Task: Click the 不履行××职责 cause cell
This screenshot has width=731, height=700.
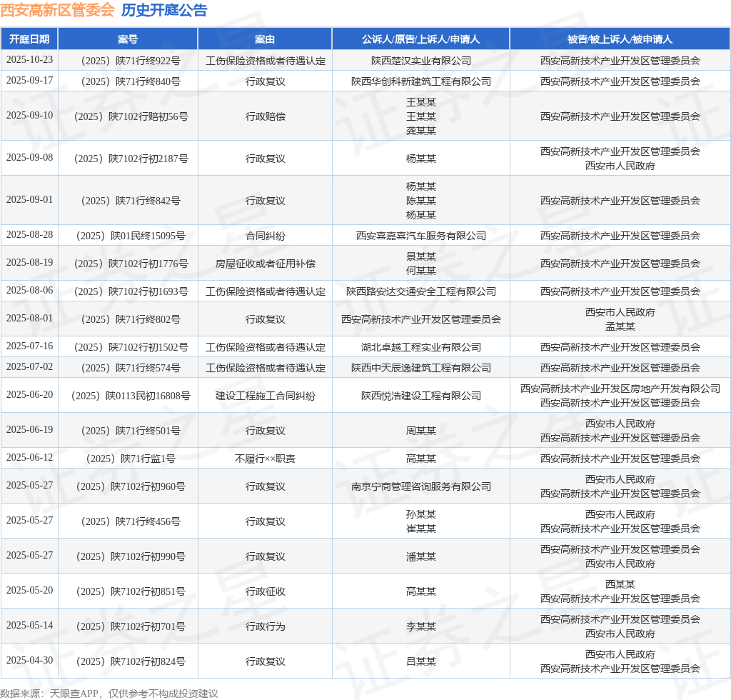Action: pyautogui.click(x=266, y=459)
